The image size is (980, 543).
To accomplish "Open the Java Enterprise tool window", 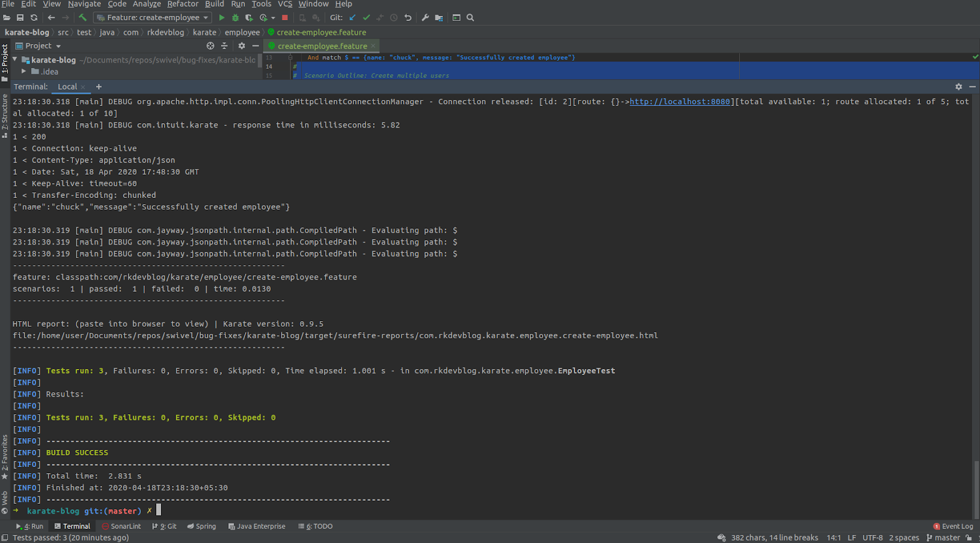I will pos(257,526).
